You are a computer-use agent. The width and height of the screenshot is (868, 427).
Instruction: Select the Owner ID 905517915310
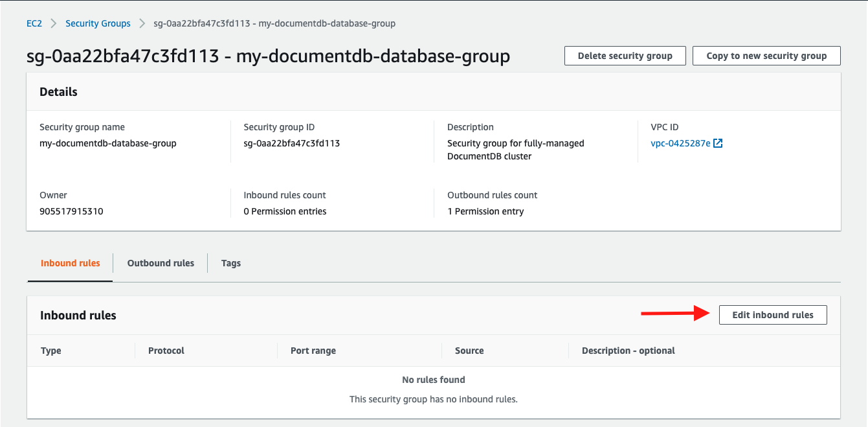[x=71, y=211]
